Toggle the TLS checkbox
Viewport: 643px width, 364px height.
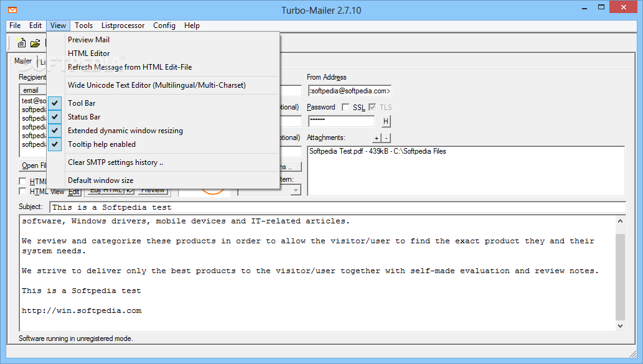(372, 108)
